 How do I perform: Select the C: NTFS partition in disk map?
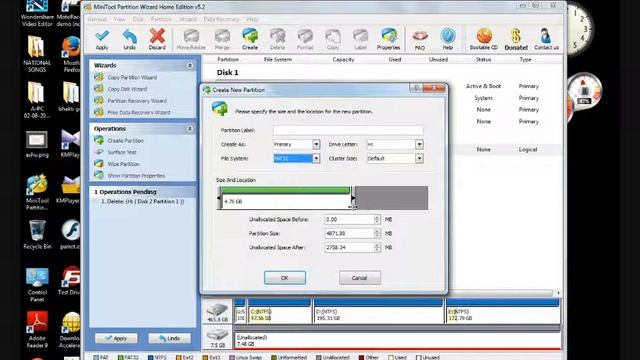(x=279, y=311)
